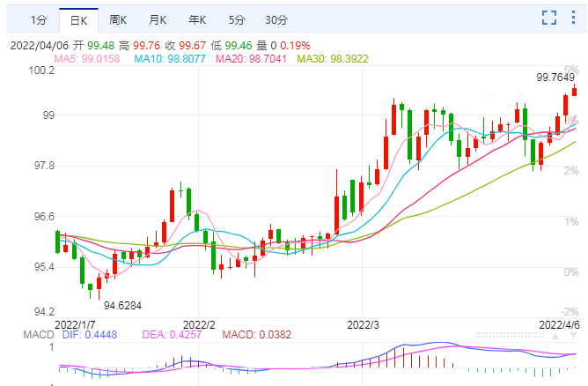
Task: Click the MACD: 0.0382 value label
Action: tap(257, 335)
